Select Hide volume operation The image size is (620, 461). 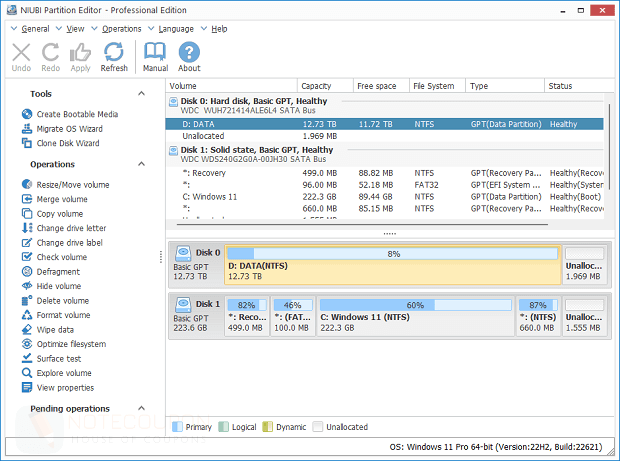click(x=51, y=286)
